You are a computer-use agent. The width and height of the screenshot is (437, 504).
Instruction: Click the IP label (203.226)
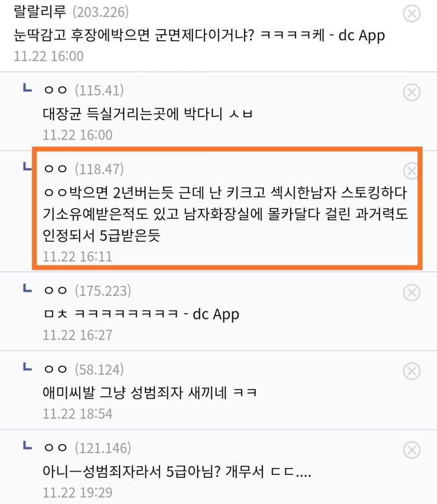tap(101, 12)
